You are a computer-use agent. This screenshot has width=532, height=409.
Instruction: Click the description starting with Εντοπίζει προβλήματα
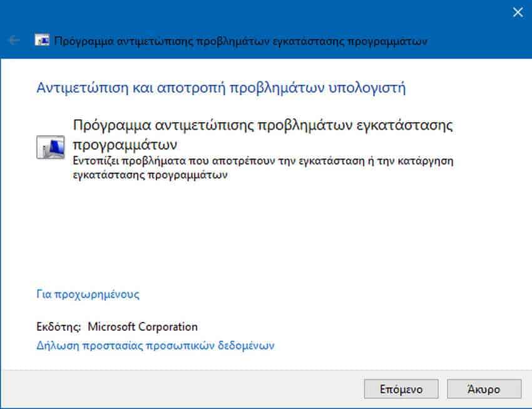pos(263,168)
